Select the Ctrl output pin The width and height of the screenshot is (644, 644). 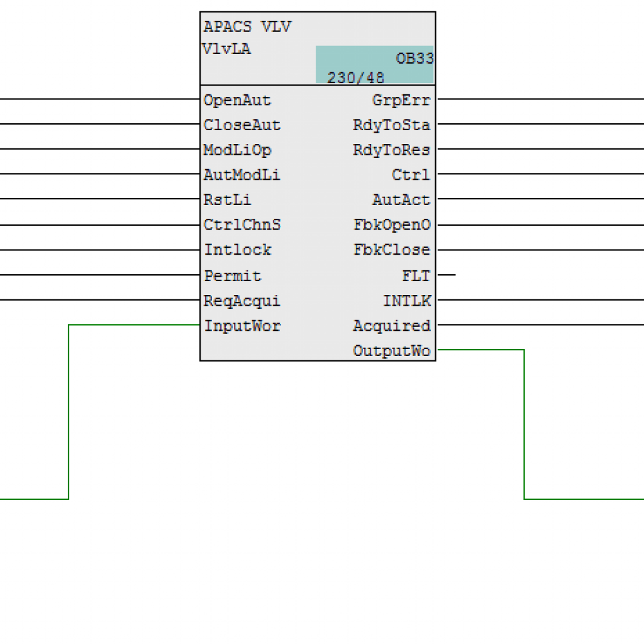coord(411,175)
